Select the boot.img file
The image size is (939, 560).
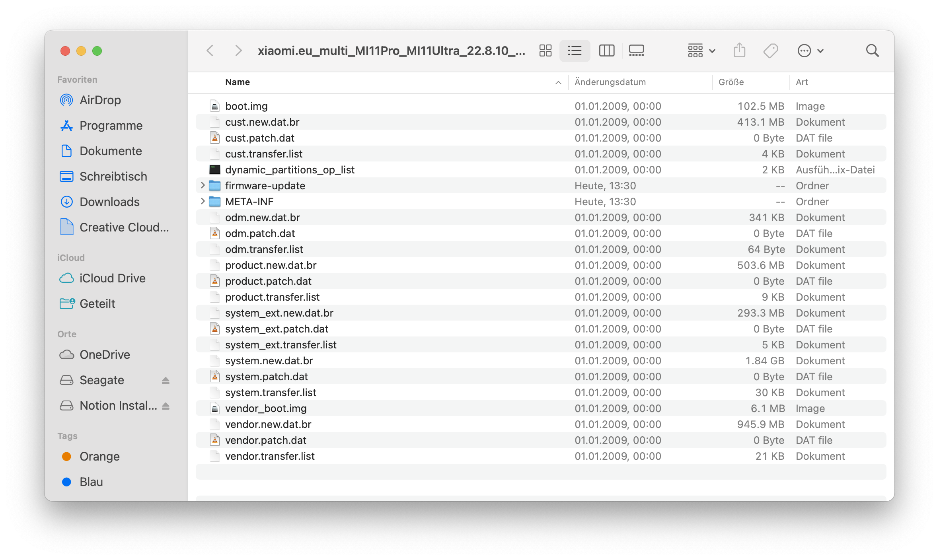click(541, 106)
